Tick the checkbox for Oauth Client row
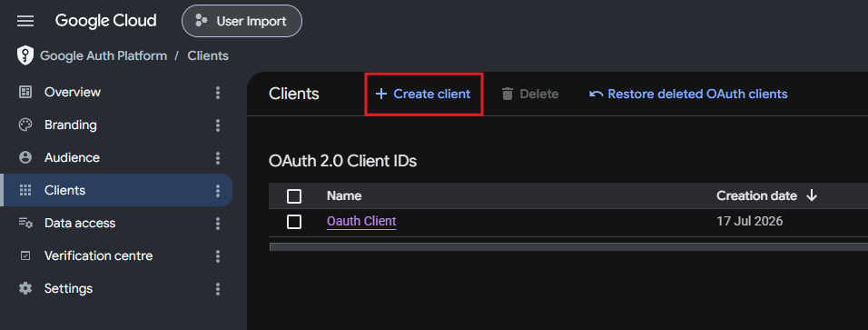868x330 pixels. pos(294,222)
